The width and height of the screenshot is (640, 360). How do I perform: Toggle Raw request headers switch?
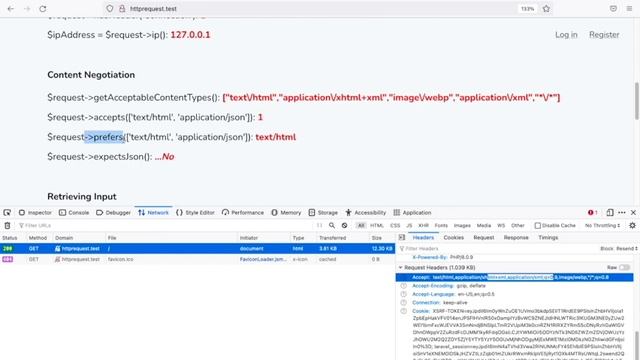pos(624,268)
